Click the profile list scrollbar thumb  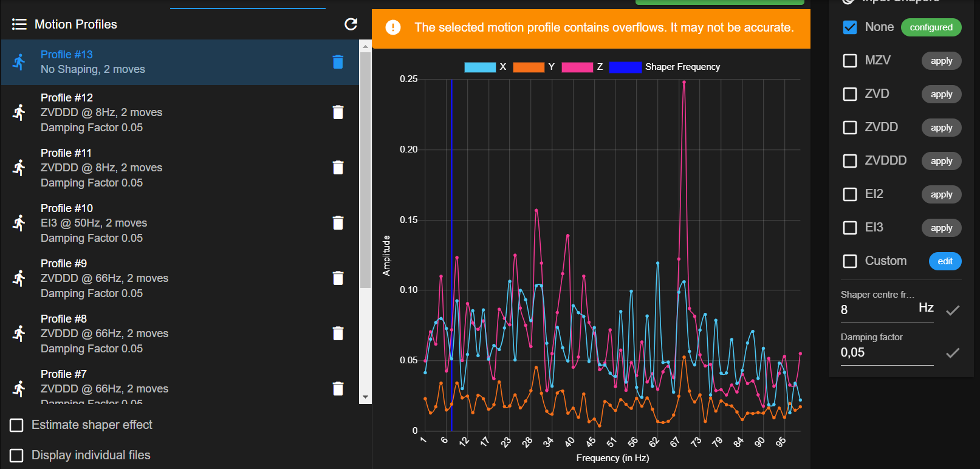[365, 170]
